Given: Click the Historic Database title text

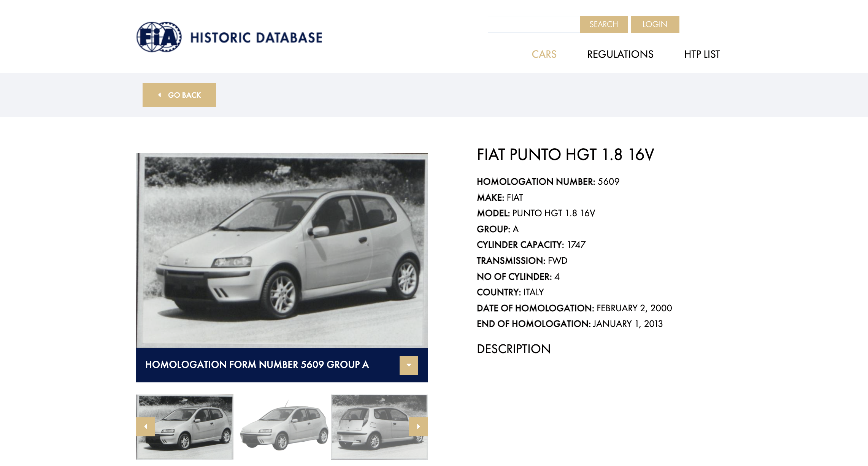Looking at the screenshot, I should [x=256, y=38].
